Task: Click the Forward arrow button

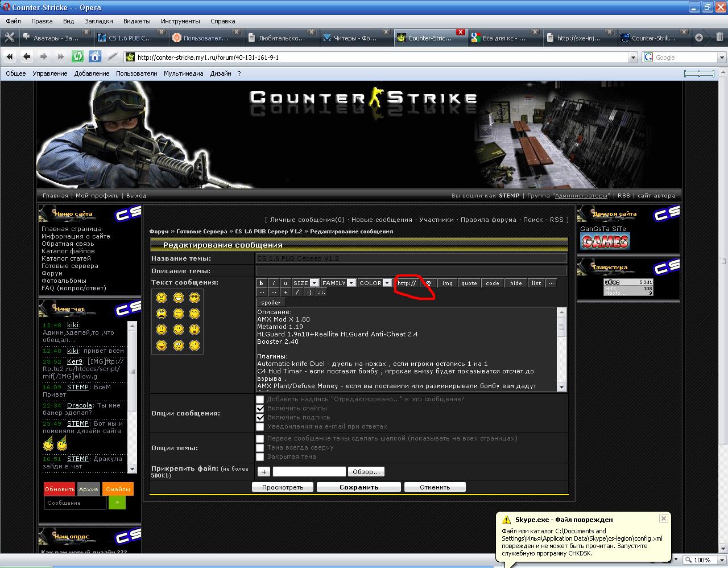Action: point(44,57)
